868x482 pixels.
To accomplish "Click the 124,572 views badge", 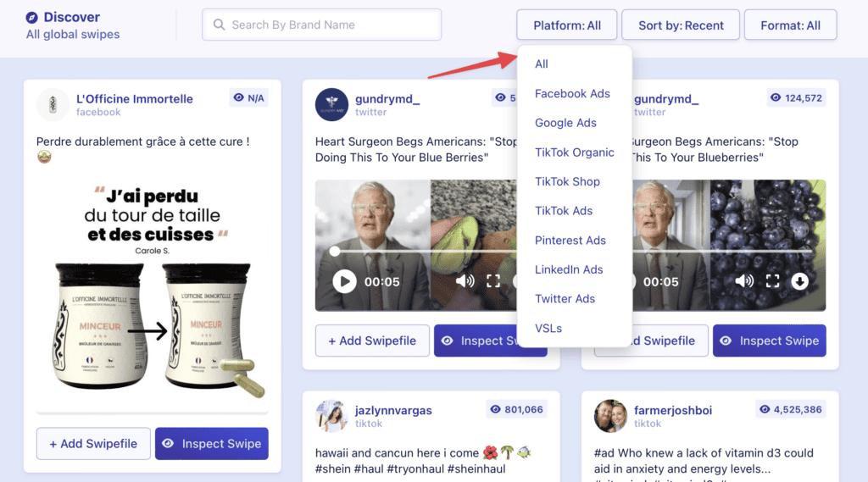I will 796,98.
